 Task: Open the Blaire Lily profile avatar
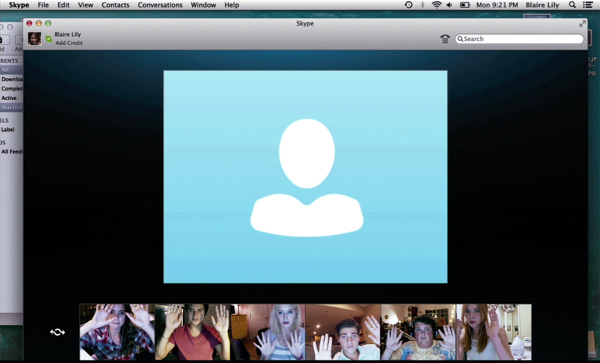[34, 39]
